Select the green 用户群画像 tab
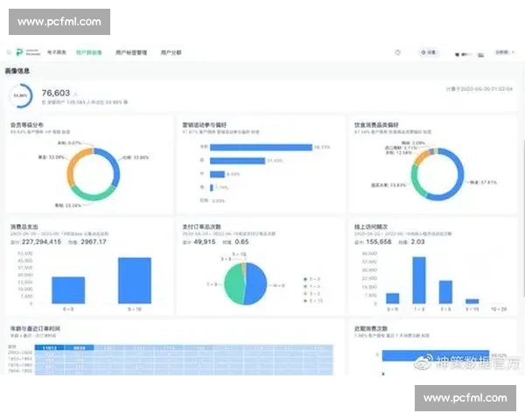This screenshot has width=525, height=420. 88,52
